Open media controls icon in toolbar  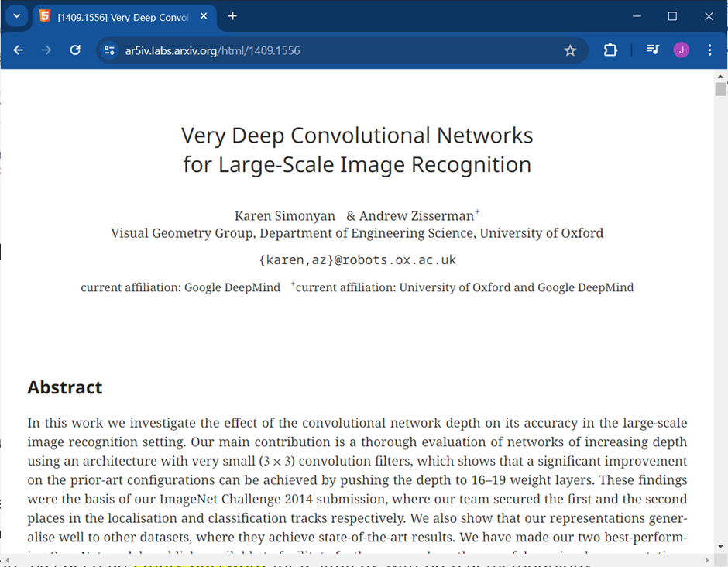(653, 50)
